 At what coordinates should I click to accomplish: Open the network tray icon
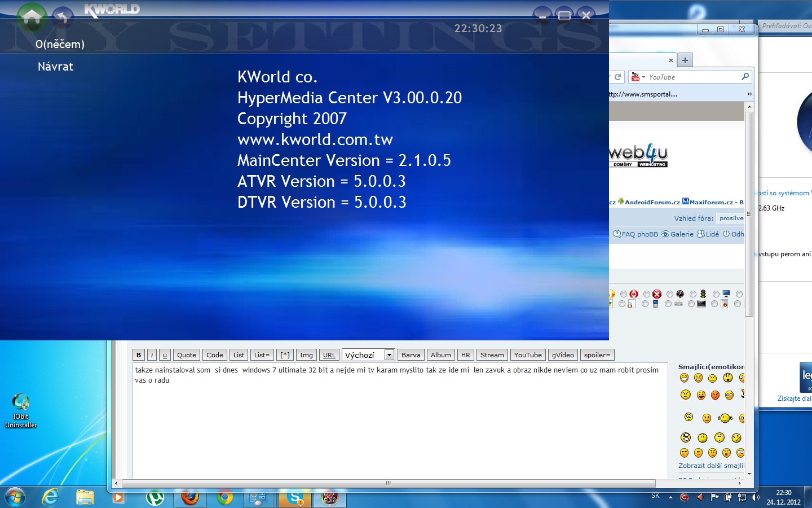(742, 497)
